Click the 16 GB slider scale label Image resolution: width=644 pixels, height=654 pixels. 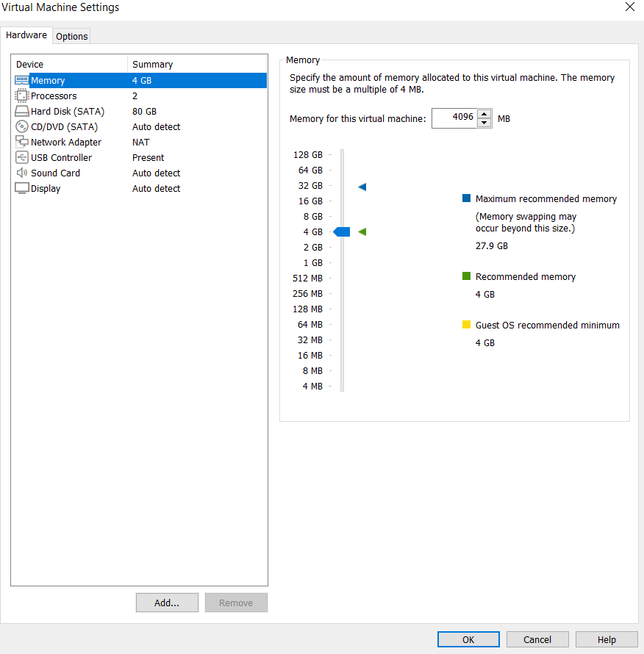pyautogui.click(x=310, y=201)
